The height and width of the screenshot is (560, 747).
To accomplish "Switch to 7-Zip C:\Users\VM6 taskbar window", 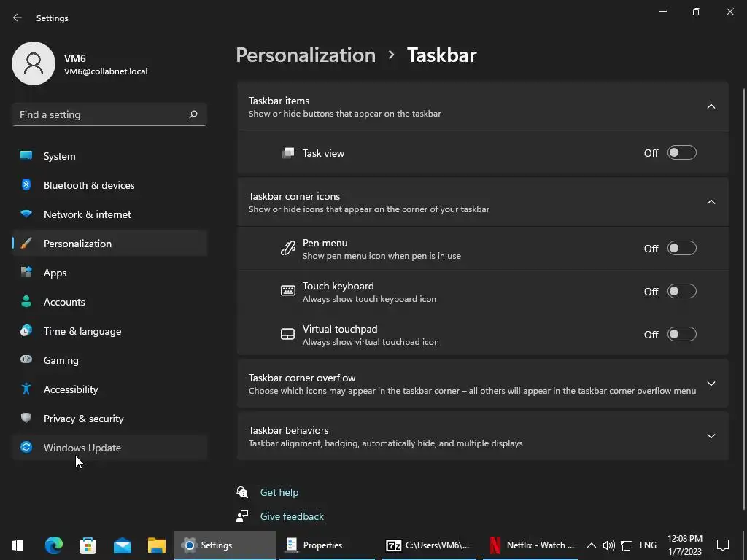I will coord(429,545).
